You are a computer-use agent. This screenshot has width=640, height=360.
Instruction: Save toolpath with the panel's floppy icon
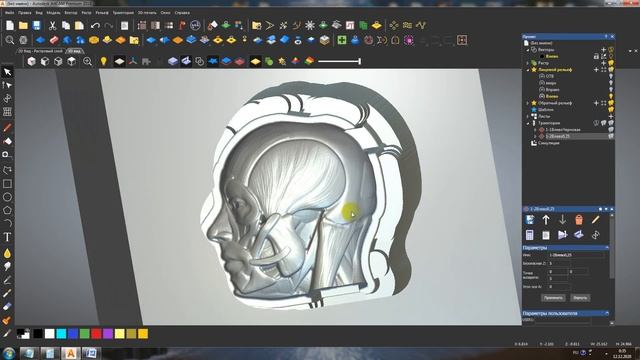pos(530,220)
